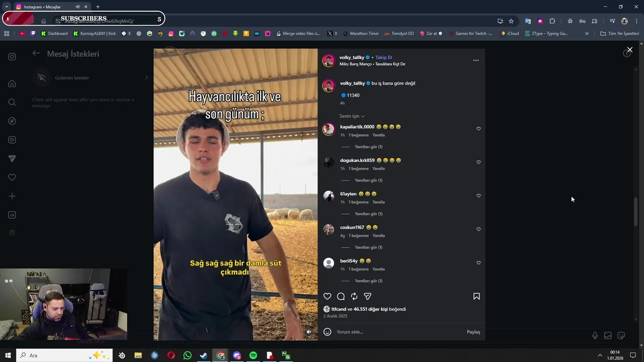This screenshot has width=644, height=362.
Task: Open the comment bubble icon
Action: tap(341, 297)
